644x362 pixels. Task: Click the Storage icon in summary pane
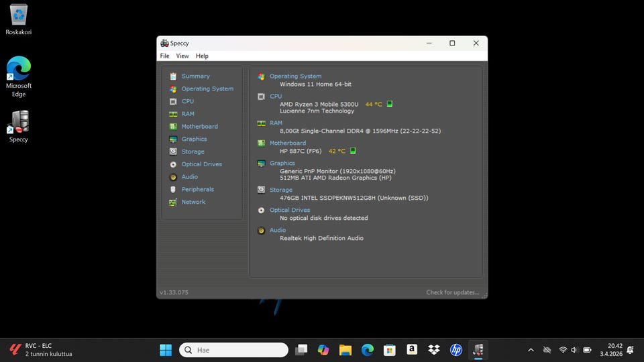(x=261, y=190)
